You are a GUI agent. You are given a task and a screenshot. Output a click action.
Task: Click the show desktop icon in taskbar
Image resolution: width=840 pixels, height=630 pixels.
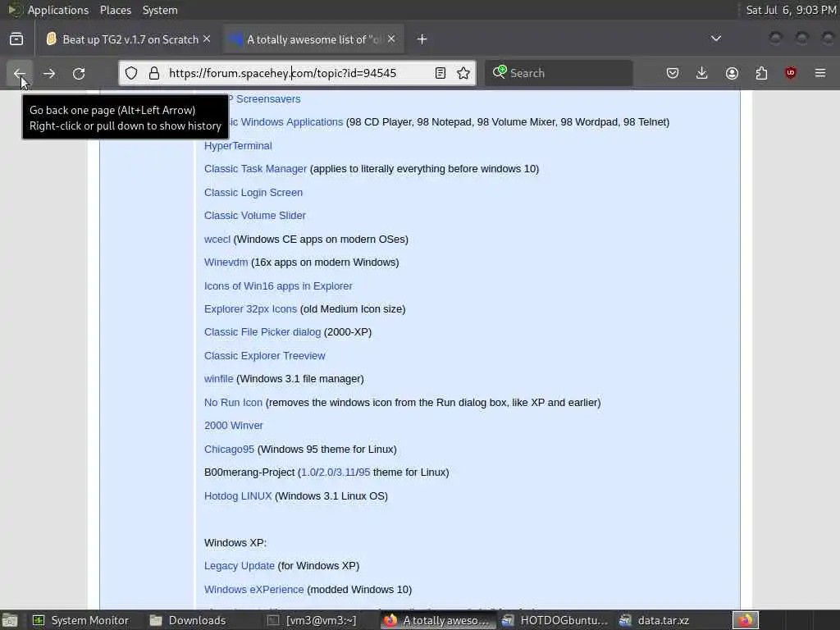pyautogui.click(x=10, y=620)
